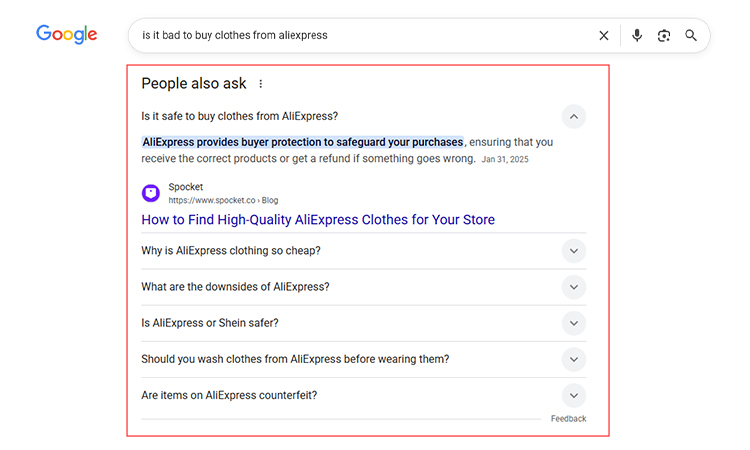Click the 'Jan 31, 2025' date text
Viewport: 750px width, 450px height.
click(505, 159)
